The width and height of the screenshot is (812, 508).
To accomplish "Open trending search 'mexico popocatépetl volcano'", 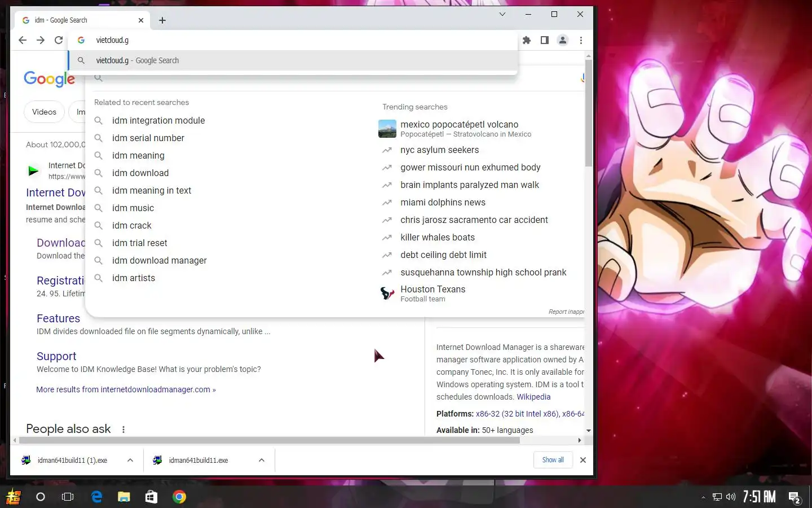I will click(x=460, y=124).
